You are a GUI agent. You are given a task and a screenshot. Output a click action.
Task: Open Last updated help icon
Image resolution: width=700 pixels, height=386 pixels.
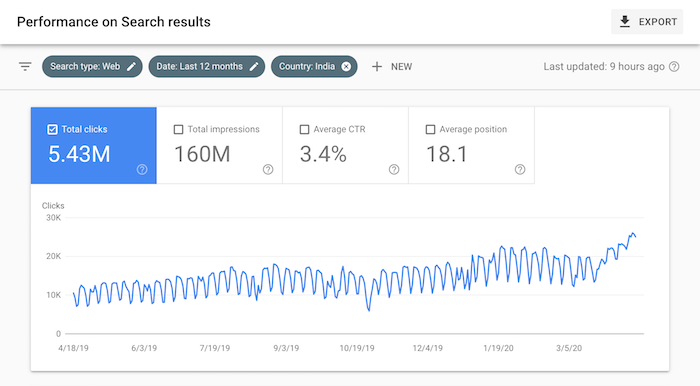[x=674, y=66]
